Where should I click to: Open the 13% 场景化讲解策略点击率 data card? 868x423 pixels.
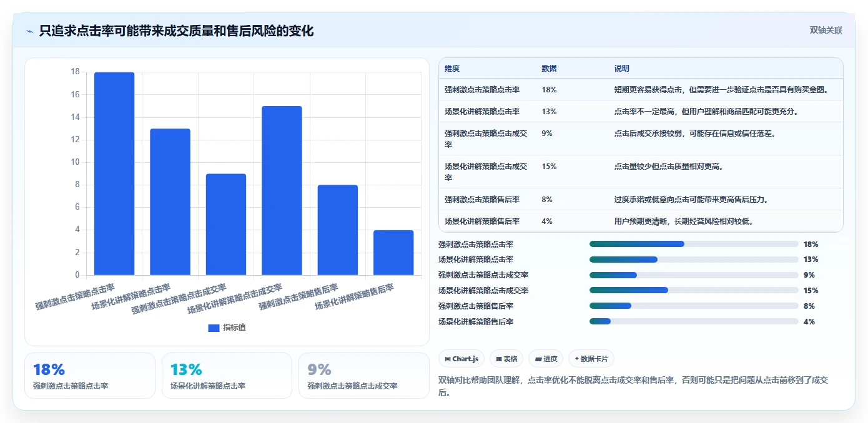pyautogui.click(x=227, y=376)
